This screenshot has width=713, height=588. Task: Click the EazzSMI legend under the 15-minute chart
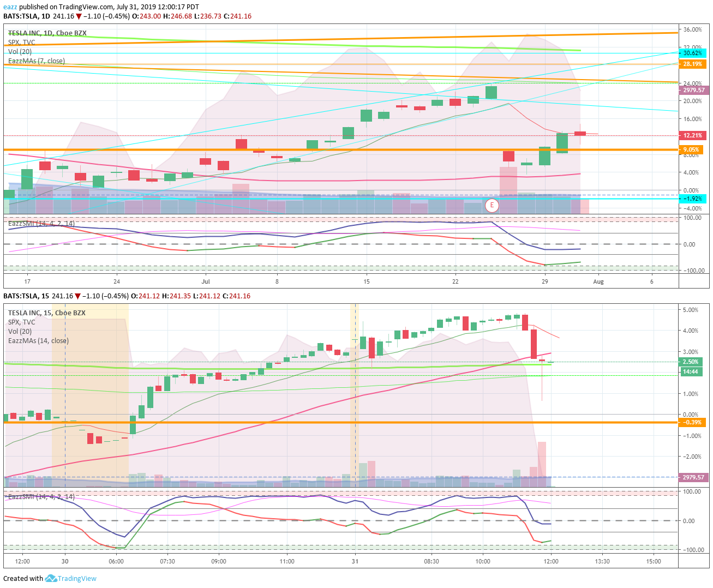[x=41, y=496]
